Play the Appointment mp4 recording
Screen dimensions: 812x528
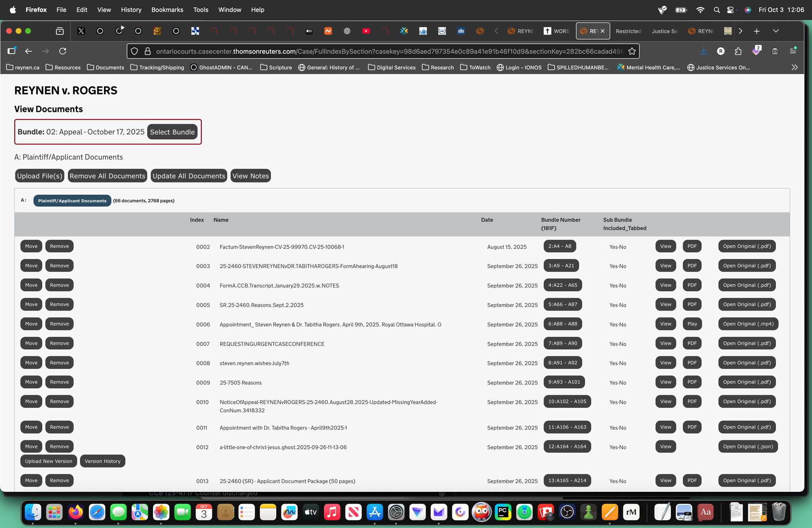692,324
